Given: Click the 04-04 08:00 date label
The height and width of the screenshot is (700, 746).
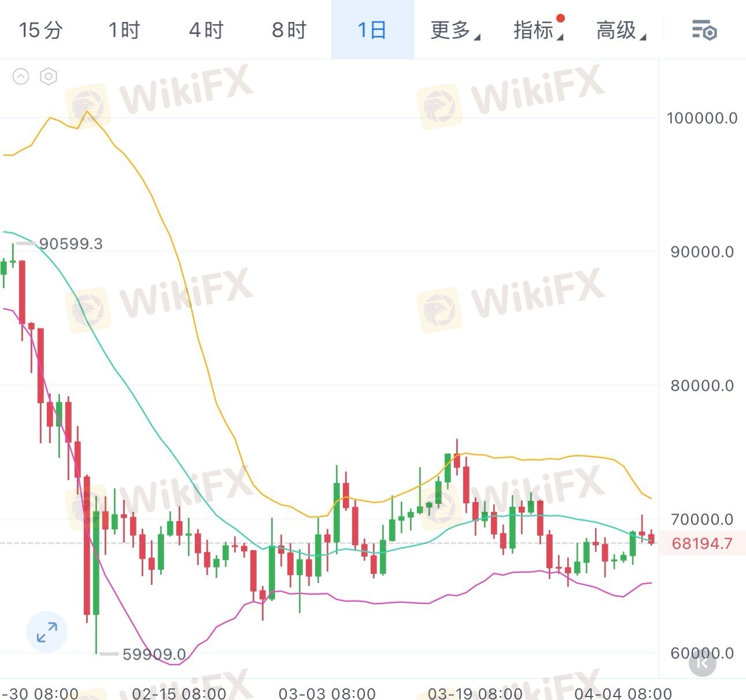Looking at the screenshot, I should [x=623, y=693].
